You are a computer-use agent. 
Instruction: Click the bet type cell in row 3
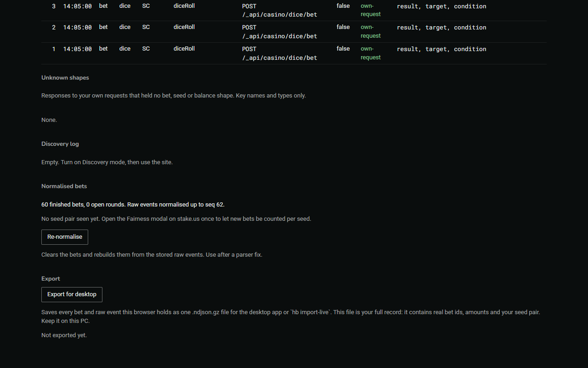(103, 6)
